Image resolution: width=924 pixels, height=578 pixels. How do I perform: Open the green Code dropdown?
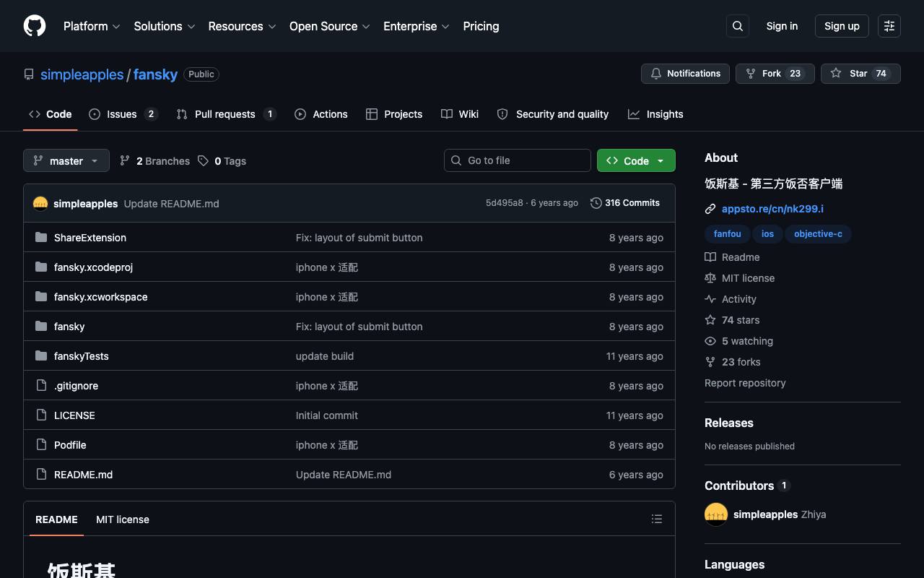(x=636, y=160)
